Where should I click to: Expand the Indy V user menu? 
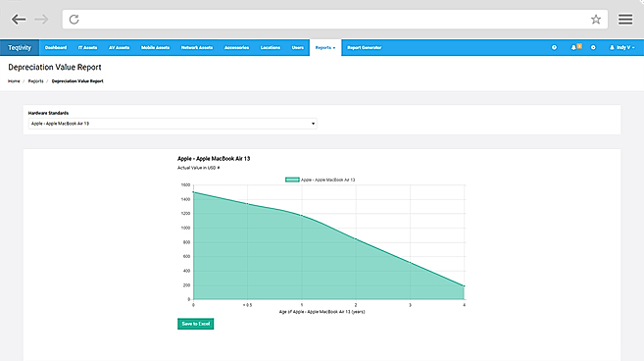pyautogui.click(x=621, y=48)
